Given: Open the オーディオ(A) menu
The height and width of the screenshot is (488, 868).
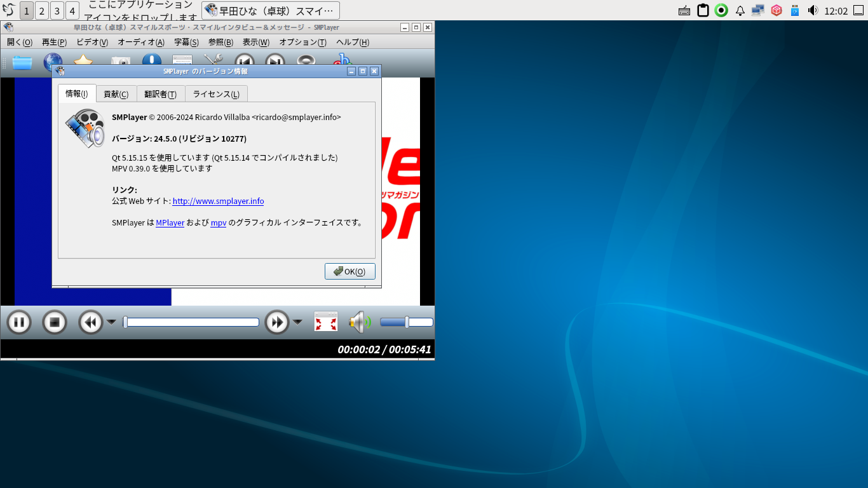Looking at the screenshot, I should (x=141, y=42).
